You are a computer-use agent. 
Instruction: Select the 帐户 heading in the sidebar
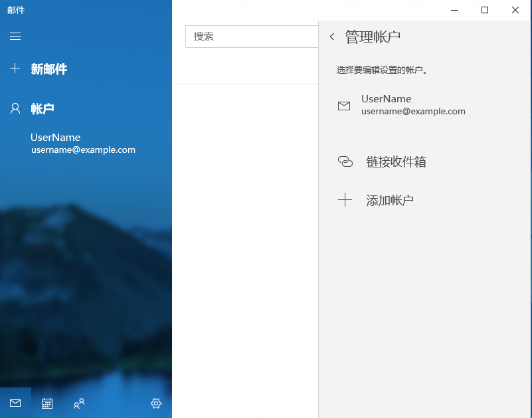[x=43, y=109]
